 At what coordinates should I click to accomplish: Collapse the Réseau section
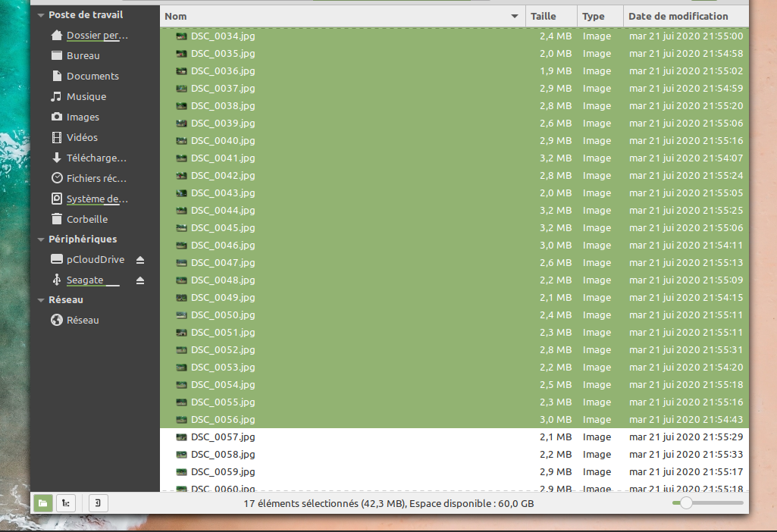pos(40,299)
